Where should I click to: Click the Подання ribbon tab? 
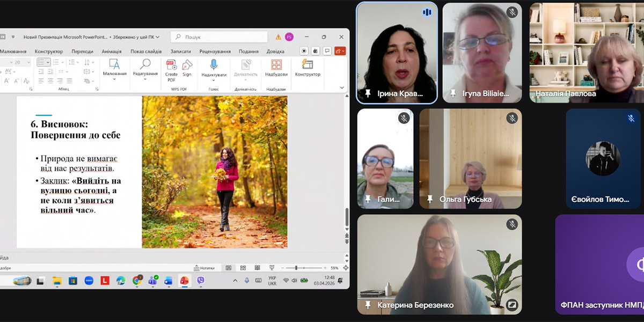coord(248,52)
